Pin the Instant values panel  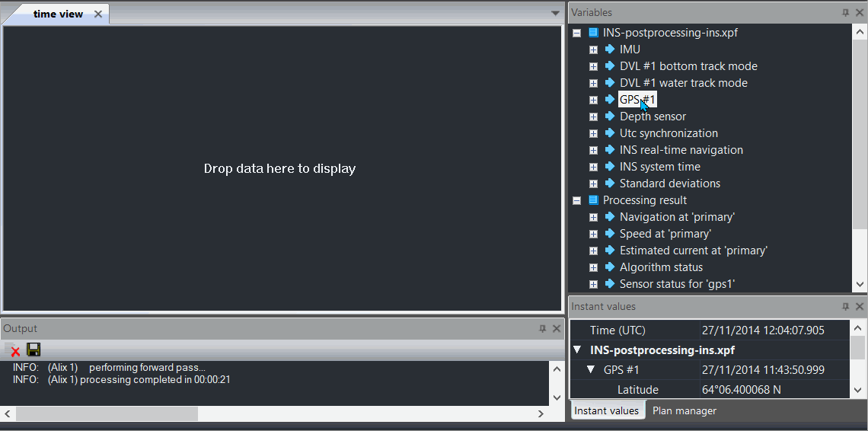[846, 307]
